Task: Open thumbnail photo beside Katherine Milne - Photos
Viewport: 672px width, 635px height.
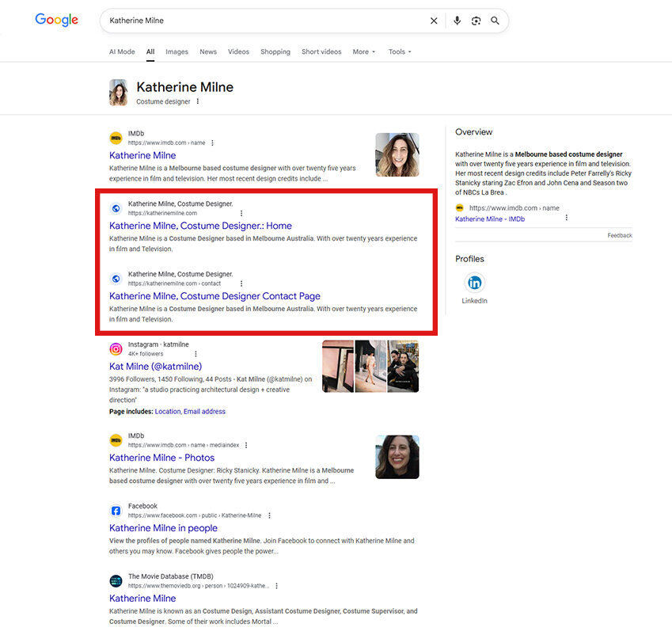Action: point(397,457)
